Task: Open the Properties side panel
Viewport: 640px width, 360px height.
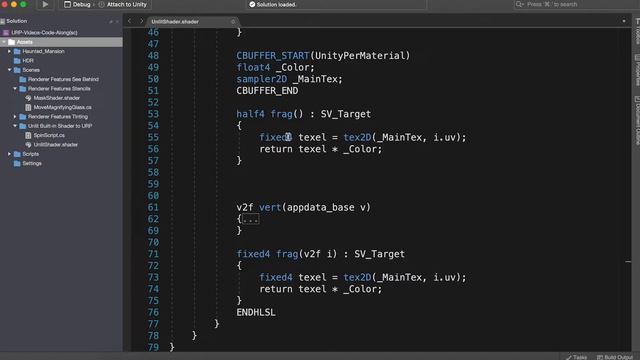Action: [x=637, y=70]
